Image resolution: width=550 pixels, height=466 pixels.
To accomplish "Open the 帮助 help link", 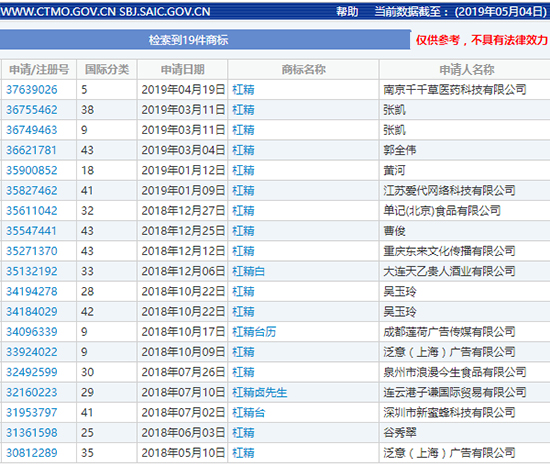I will pyautogui.click(x=347, y=12).
